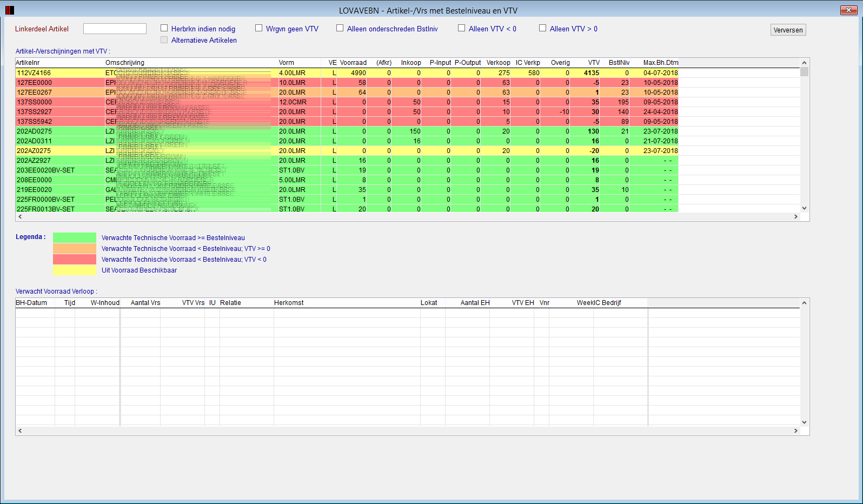863x504 pixels.
Task: Click the Herkomst column header
Action: click(289, 303)
